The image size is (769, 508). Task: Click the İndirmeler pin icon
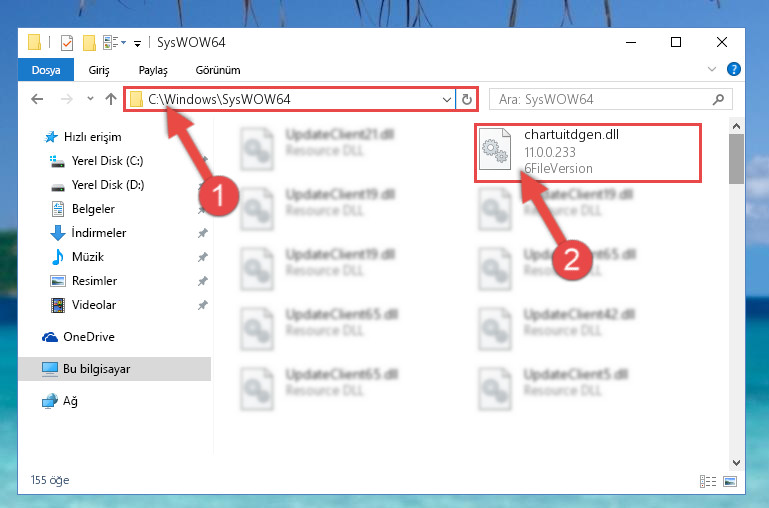pos(203,233)
